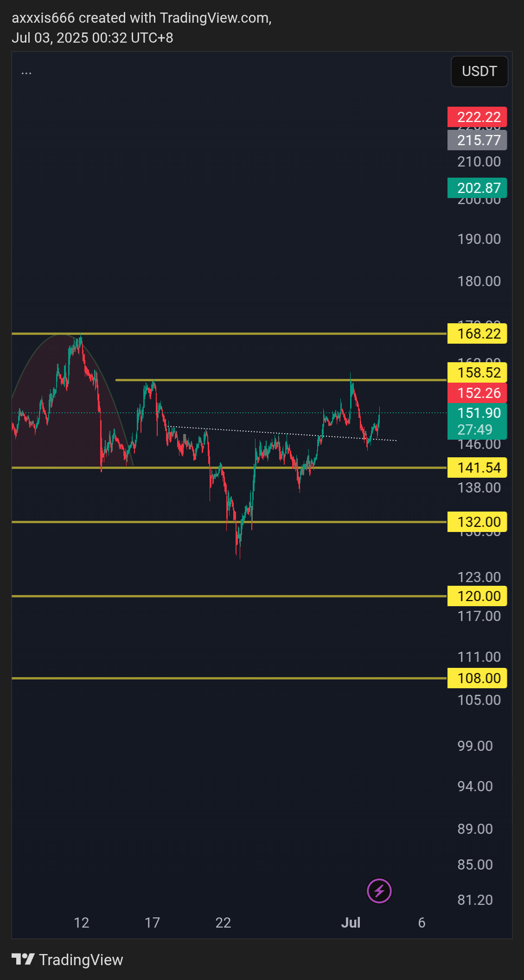Click the 111.00 price scale value
Viewport: 524px width, 980px height.
(479, 657)
